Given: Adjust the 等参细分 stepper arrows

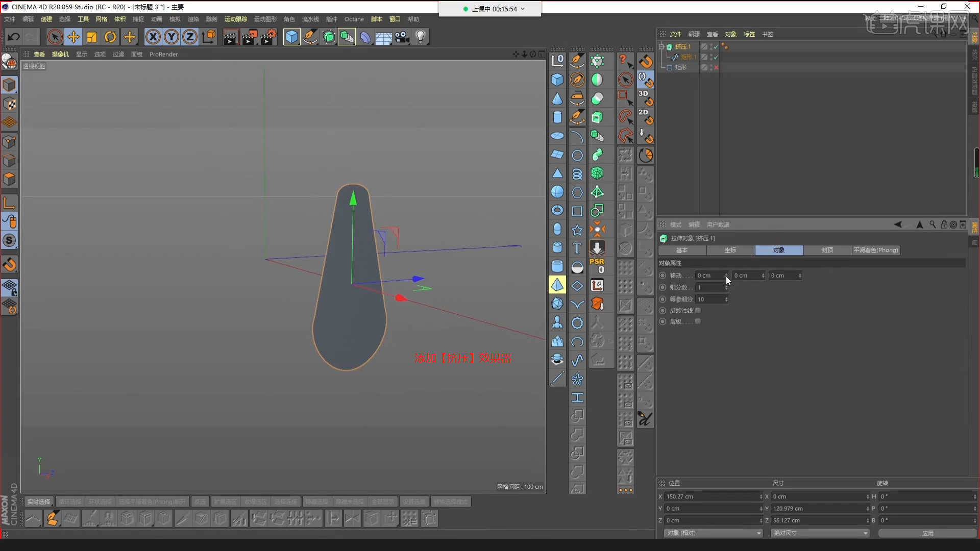Looking at the screenshot, I should (x=726, y=299).
